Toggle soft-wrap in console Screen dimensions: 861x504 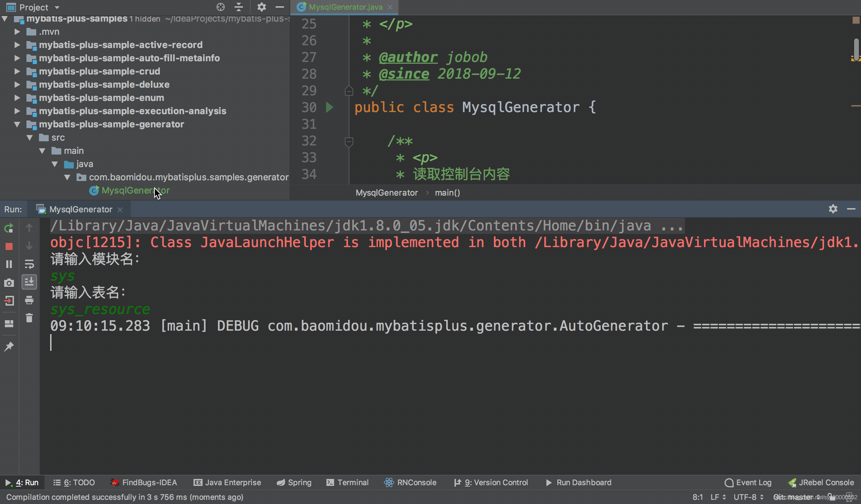(x=29, y=264)
